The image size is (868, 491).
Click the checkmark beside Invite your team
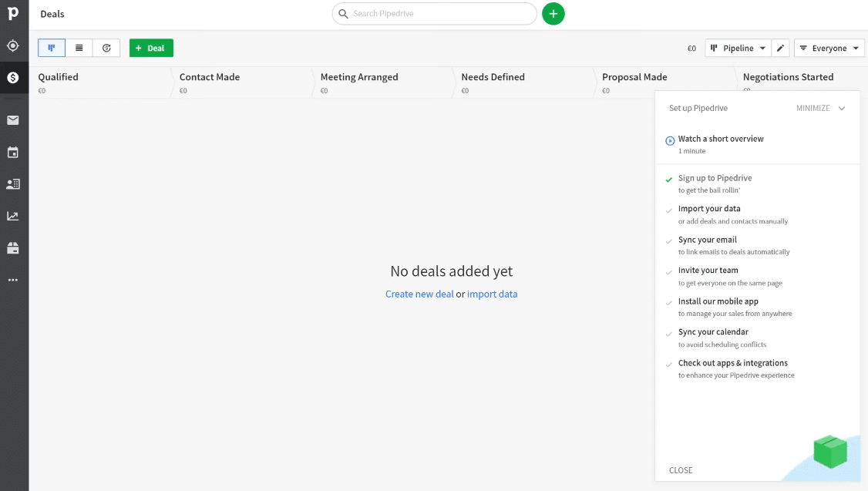tap(669, 272)
